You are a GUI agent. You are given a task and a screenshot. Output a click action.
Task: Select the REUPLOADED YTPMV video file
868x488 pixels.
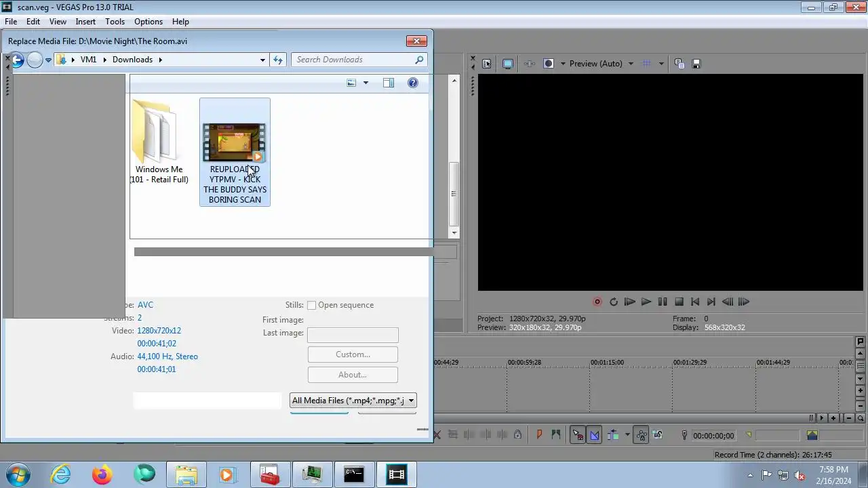(x=235, y=152)
